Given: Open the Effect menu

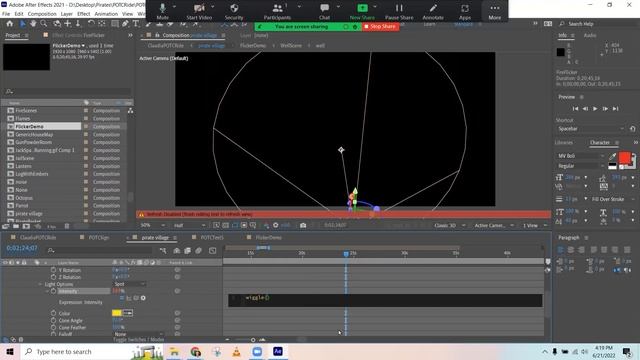Looking at the screenshot, I should tap(84, 14).
